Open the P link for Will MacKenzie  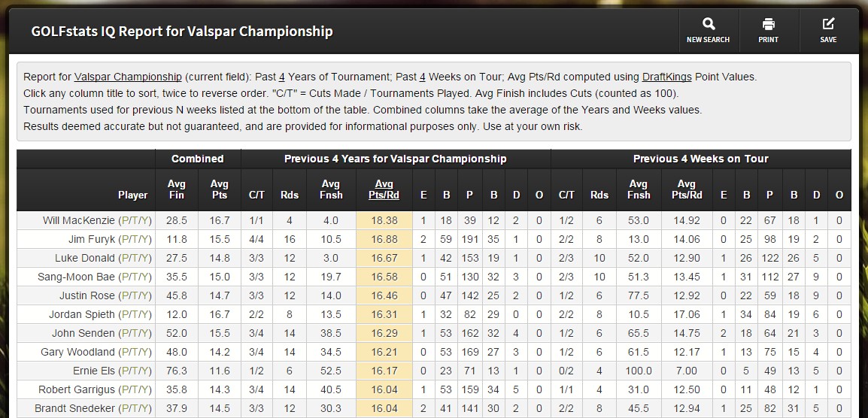(x=124, y=221)
